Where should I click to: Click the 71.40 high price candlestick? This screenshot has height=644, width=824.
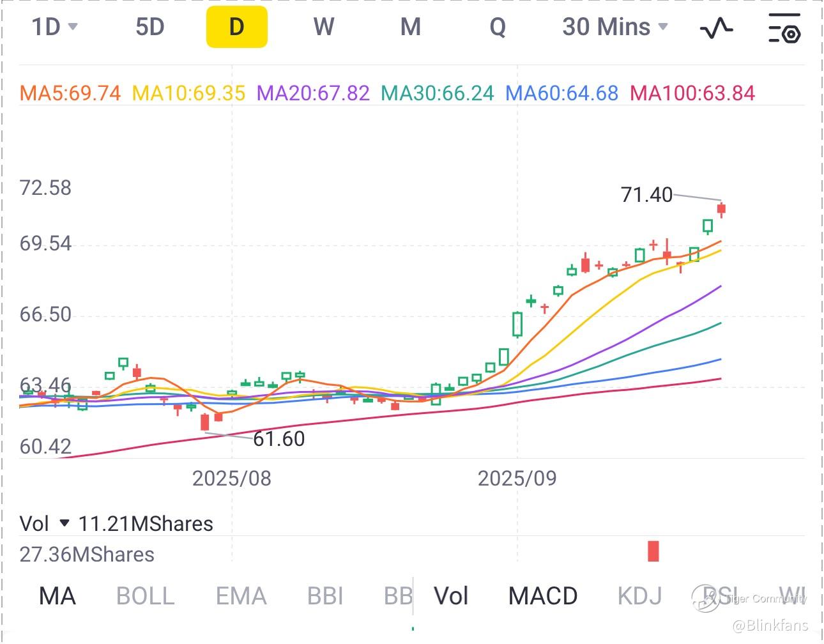(x=721, y=209)
